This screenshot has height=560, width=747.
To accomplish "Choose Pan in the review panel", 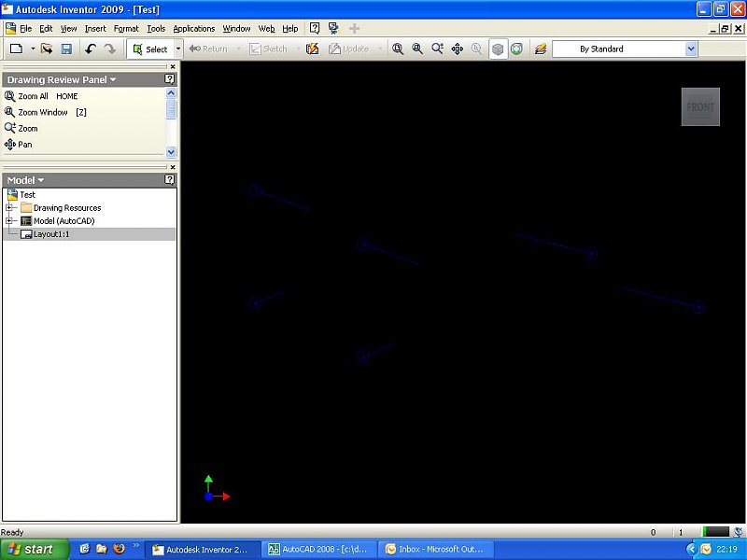I will tap(18, 144).
